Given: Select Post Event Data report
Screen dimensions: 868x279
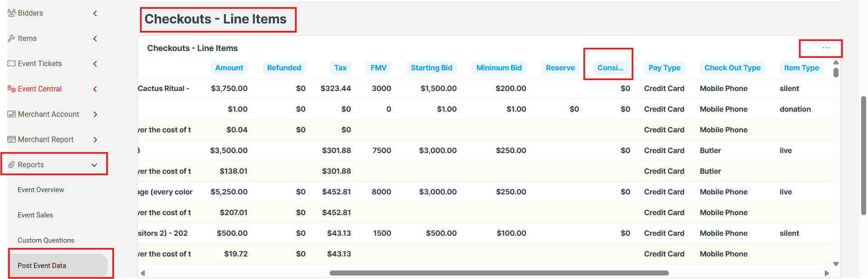Looking at the screenshot, I should [x=42, y=266].
